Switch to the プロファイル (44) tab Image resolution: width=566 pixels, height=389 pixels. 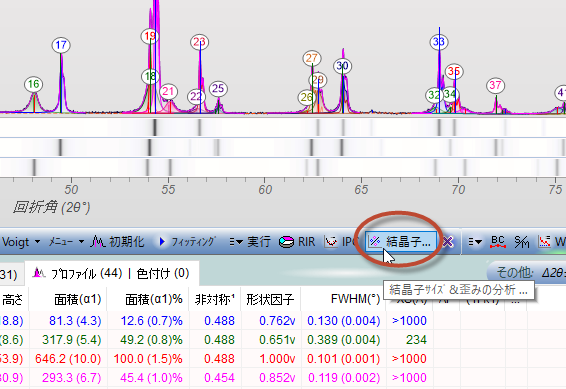point(77,273)
